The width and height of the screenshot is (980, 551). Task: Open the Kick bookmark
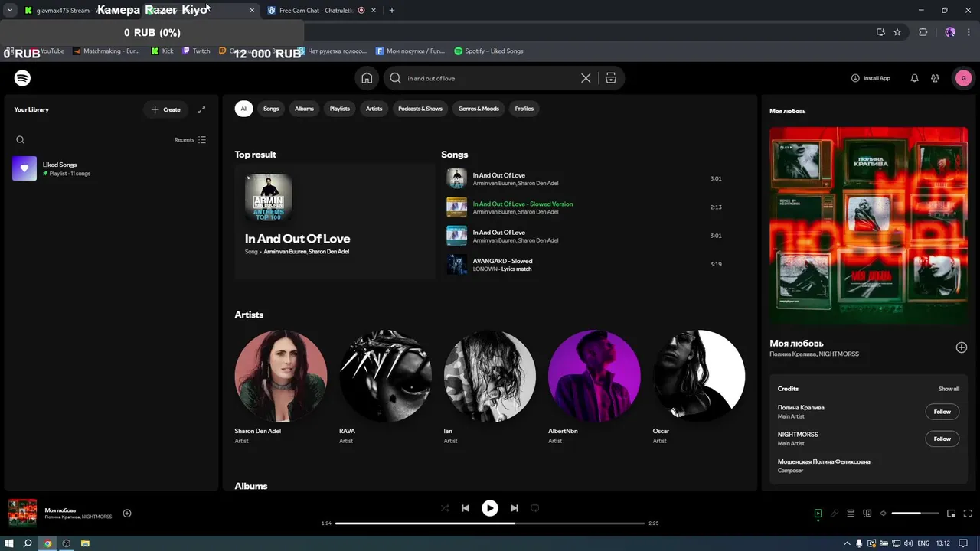pos(162,51)
